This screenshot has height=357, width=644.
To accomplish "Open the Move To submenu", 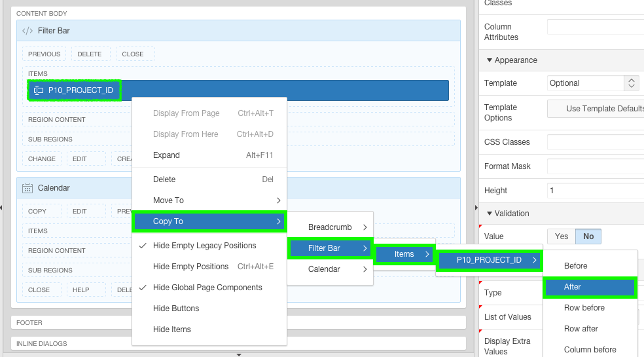I will click(x=209, y=200).
